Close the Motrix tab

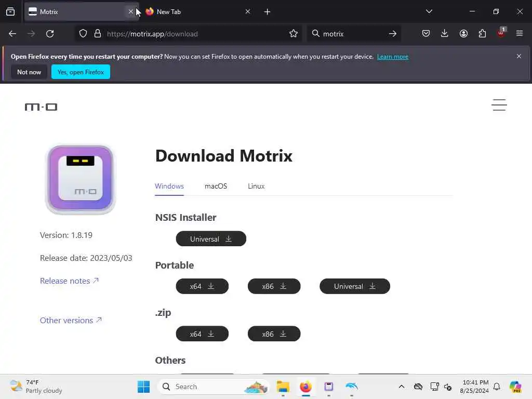coord(130,12)
